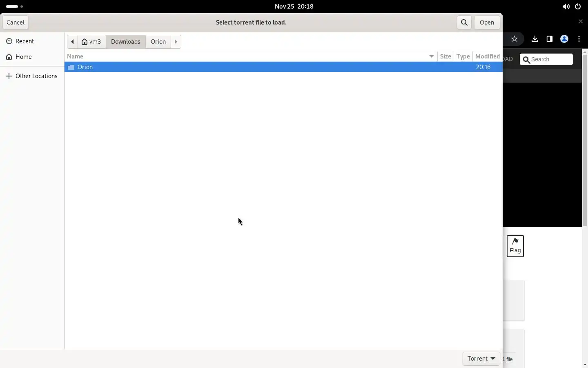Image resolution: width=588 pixels, height=368 pixels.
Task: Open the browser three-dot menu
Action: (580, 39)
